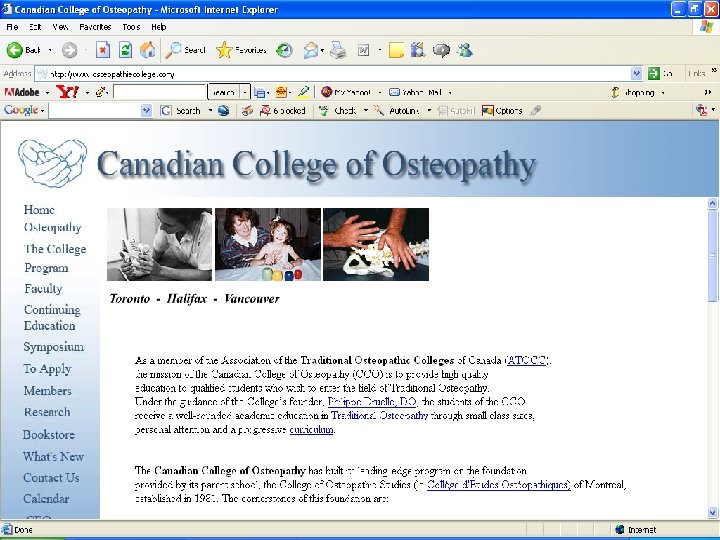This screenshot has height=540, width=720.
Task: Click the Discuss speech bubble icon
Action: click(x=441, y=50)
